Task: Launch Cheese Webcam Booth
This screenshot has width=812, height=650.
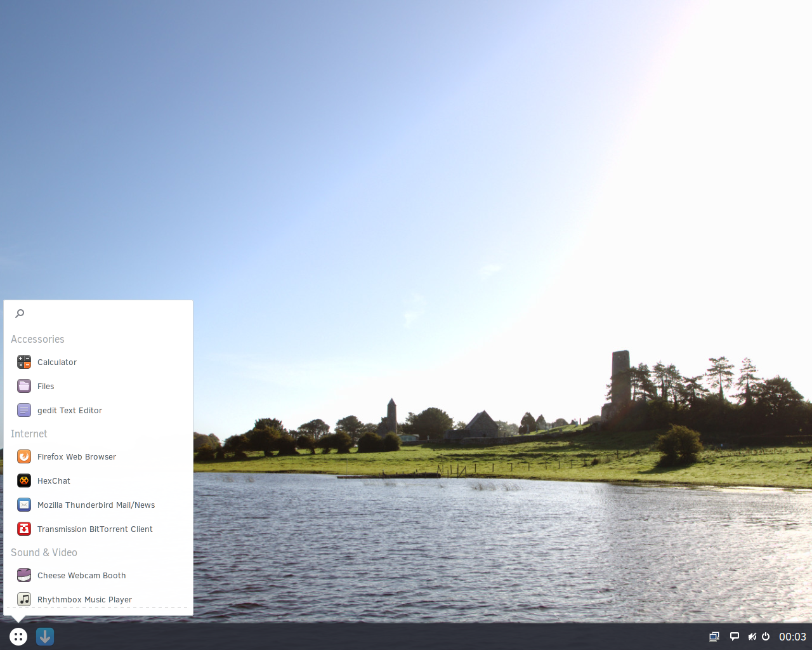Action: pos(98,575)
